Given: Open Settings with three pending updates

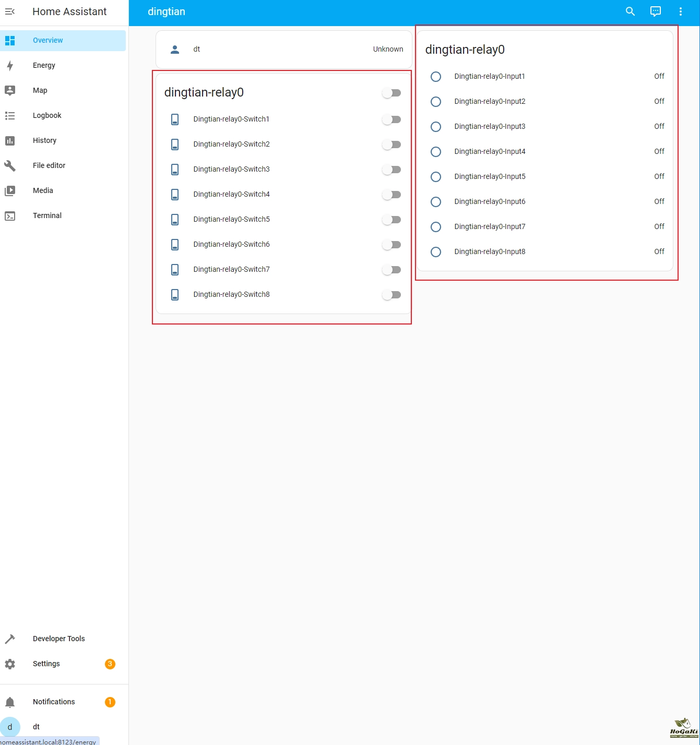Looking at the screenshot, I should click(46, 664).
